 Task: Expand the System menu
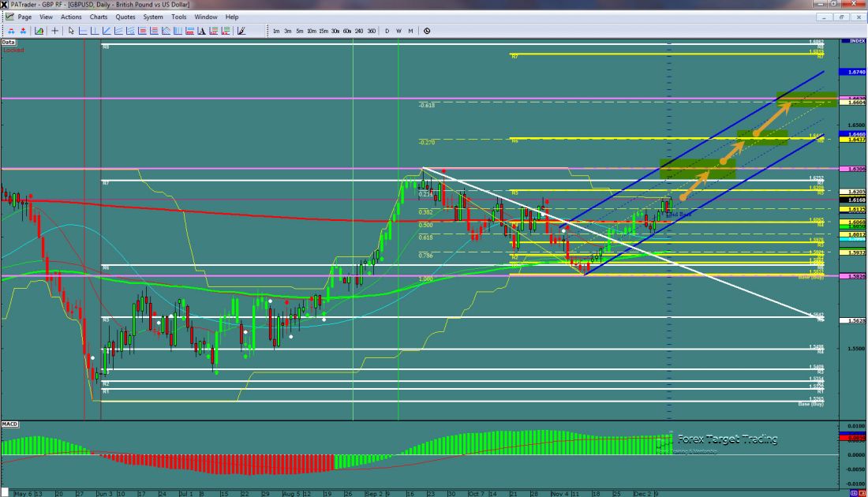tap(155, 17)
